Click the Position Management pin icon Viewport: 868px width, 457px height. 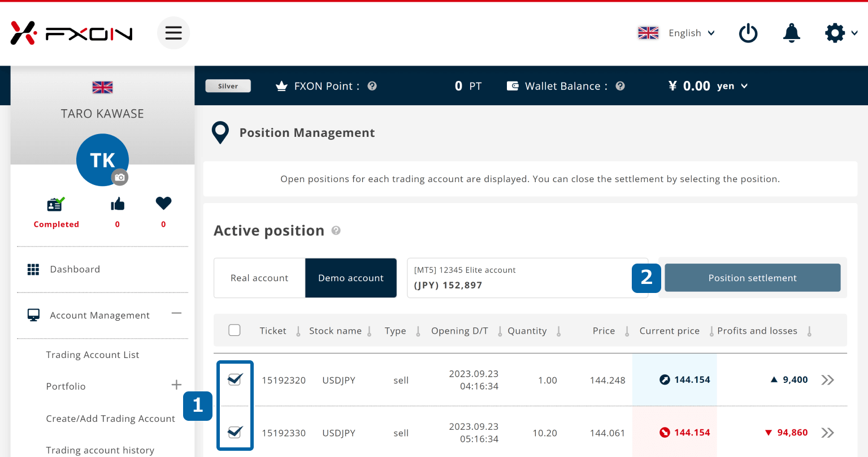(x=220, y=132)
